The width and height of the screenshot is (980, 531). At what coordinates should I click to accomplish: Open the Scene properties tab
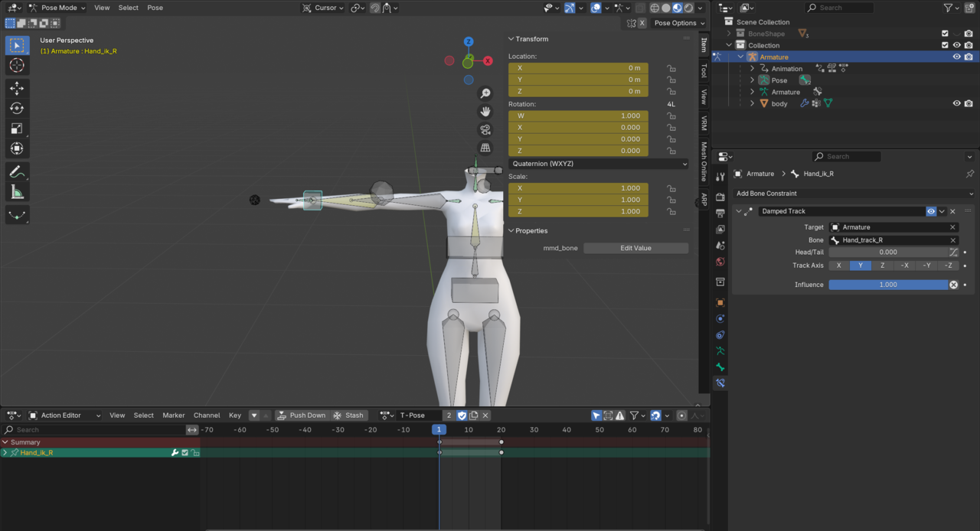[720, 246]
